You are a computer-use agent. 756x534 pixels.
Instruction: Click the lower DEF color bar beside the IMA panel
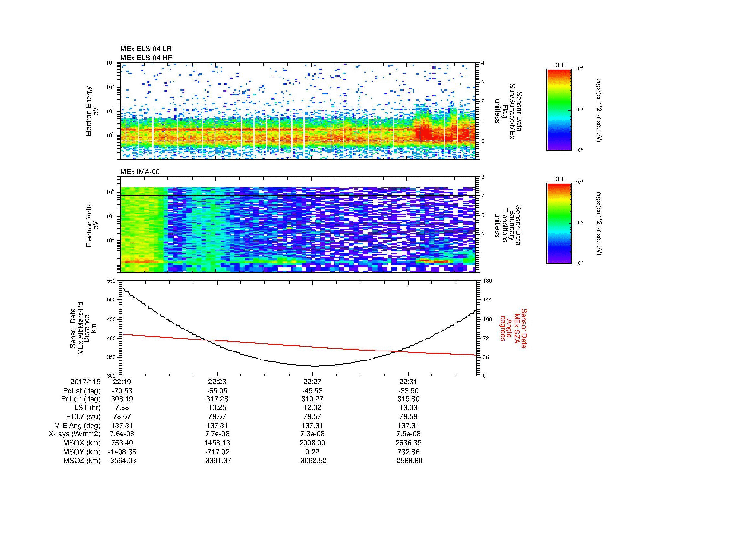click(559, 224)
